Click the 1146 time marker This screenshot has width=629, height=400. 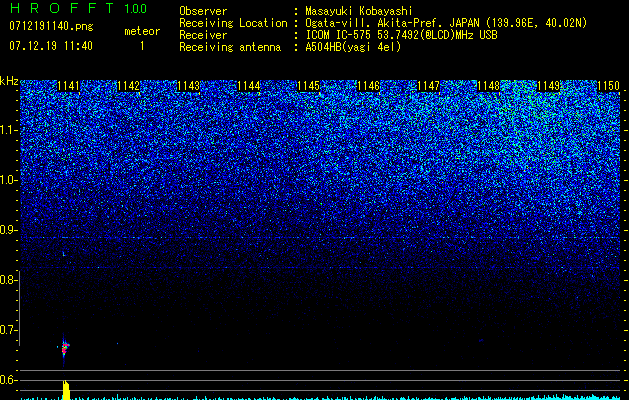[x=368, y=86]
